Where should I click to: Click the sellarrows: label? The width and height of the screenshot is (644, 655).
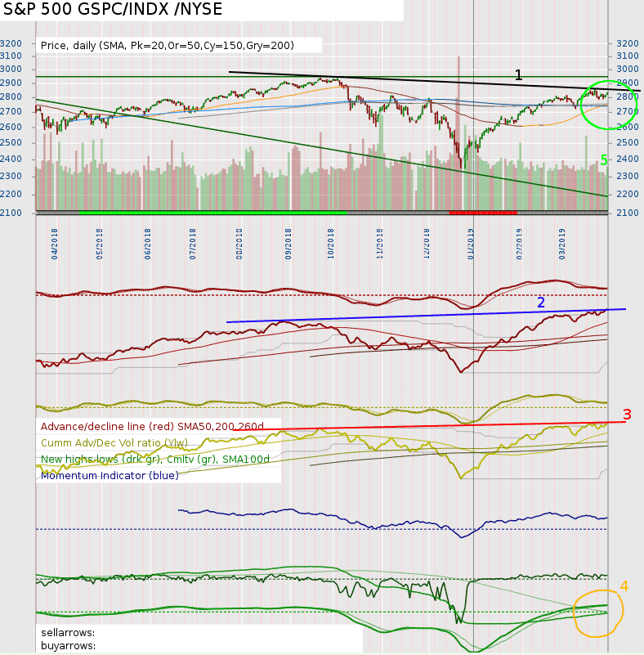click(68, 632)
